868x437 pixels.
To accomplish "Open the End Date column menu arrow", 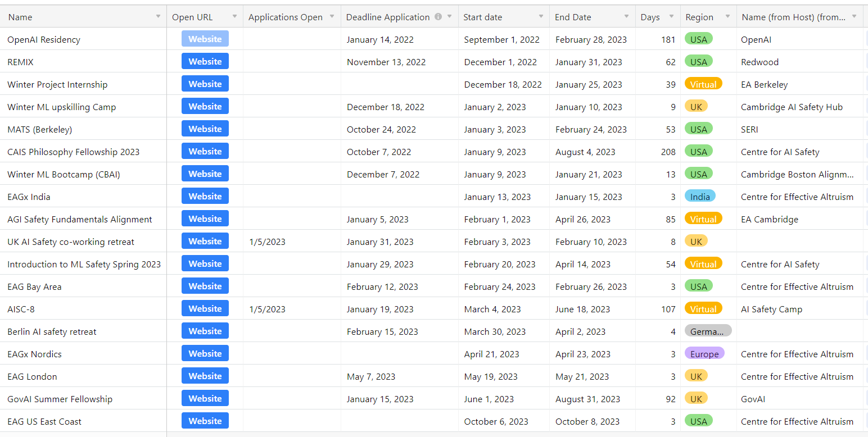I will [626, 17].
